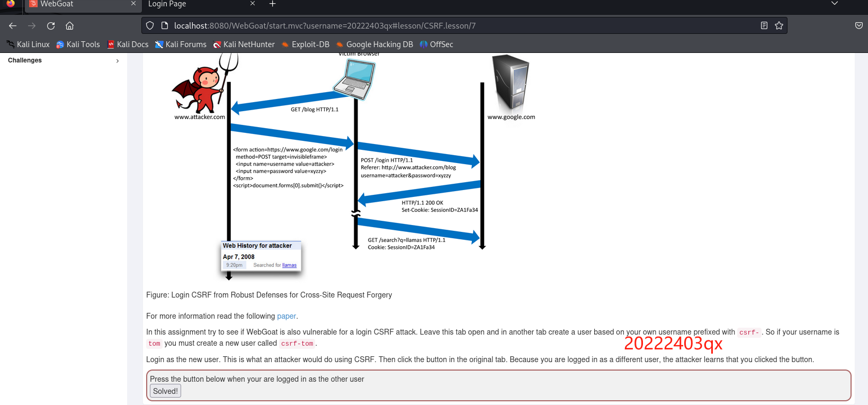Switch to the WebGoat tab
Viewport: 868px width, 405px height.
(x=82, y=4)
